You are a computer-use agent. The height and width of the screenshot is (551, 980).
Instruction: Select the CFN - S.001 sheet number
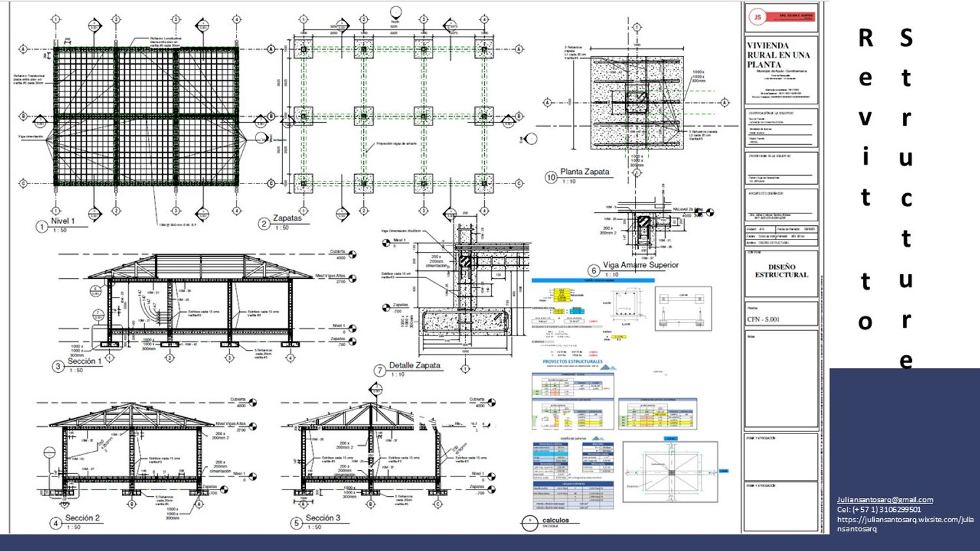(763, 319)
